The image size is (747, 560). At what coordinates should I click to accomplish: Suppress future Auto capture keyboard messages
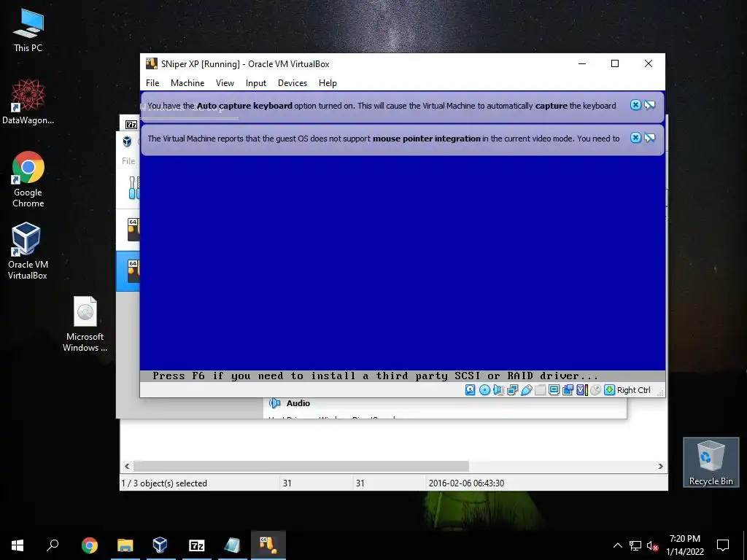coord(650,105)
